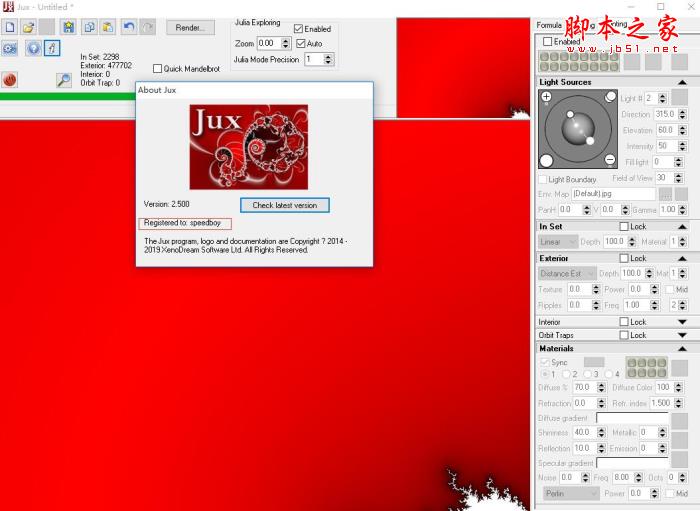700x511 pixels.
Task: Create a new document via toolbar icon
Action: coord(10,27)
